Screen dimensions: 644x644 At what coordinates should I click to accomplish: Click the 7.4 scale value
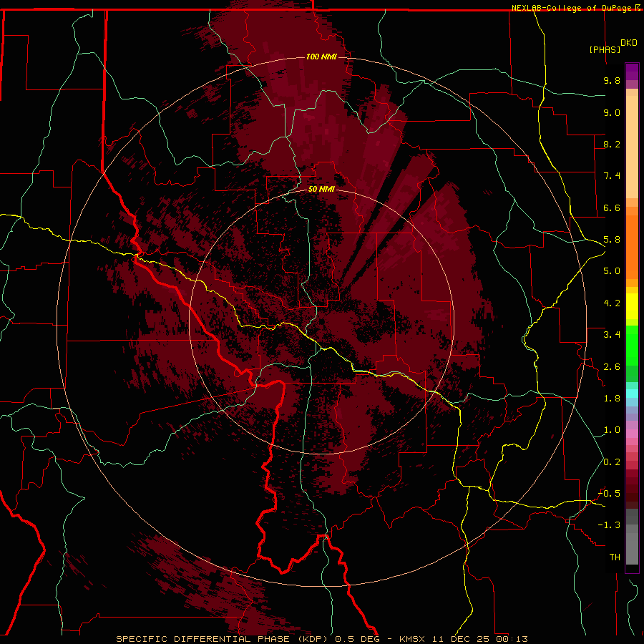[x=612, y=176]
